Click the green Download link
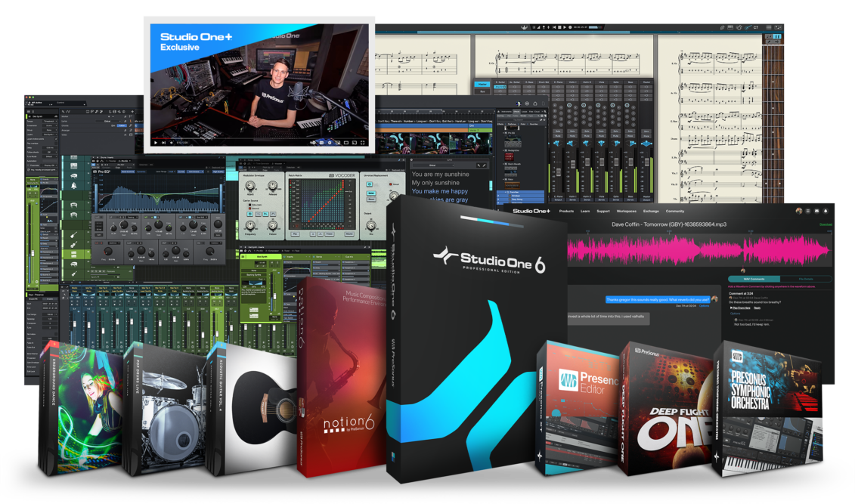855x504 pixels. (826, 224)
